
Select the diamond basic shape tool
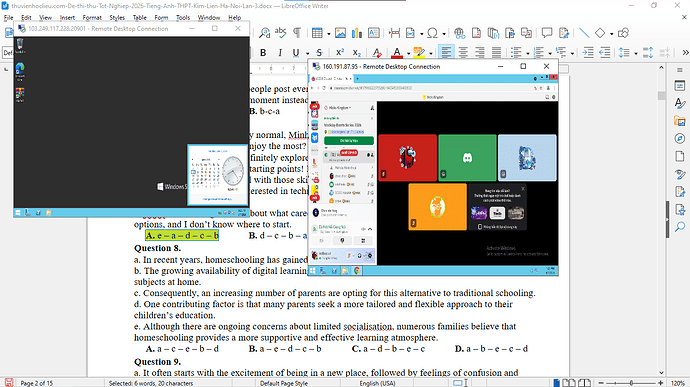[600, 33]
